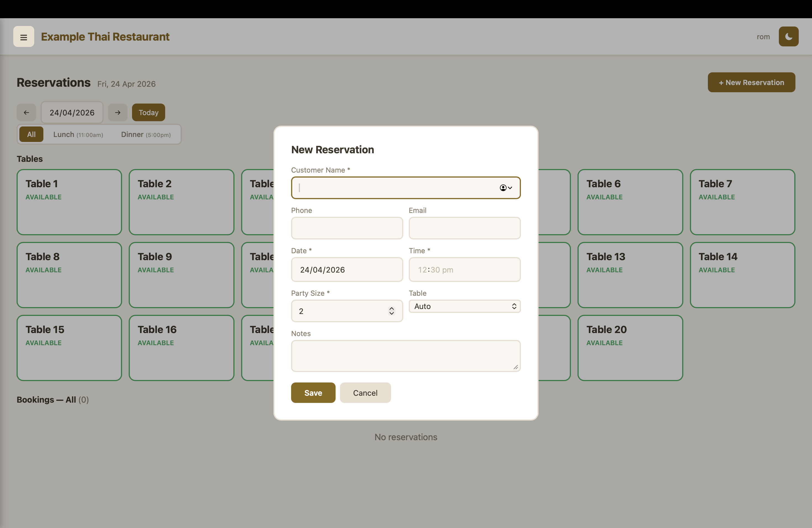This screenshot has width=812, height=528.
Task: Click the Today button
Action: coord(148,113)
